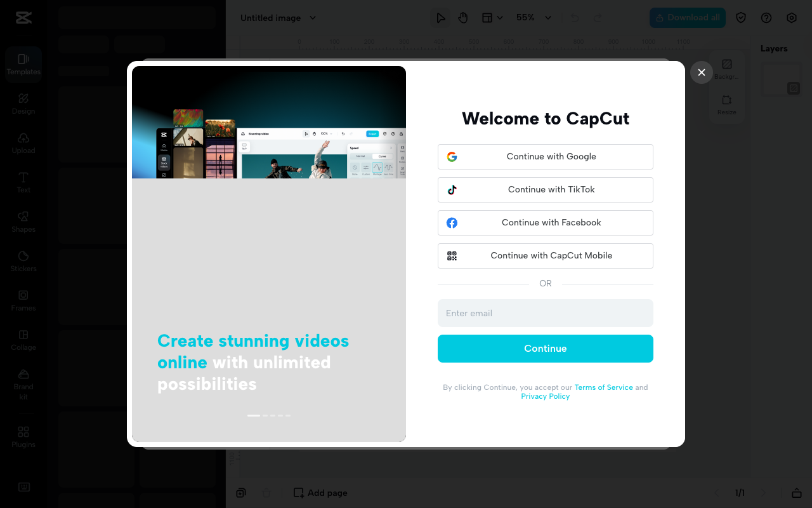Continue with CapCut Mobile QR option

pos(546,256)
